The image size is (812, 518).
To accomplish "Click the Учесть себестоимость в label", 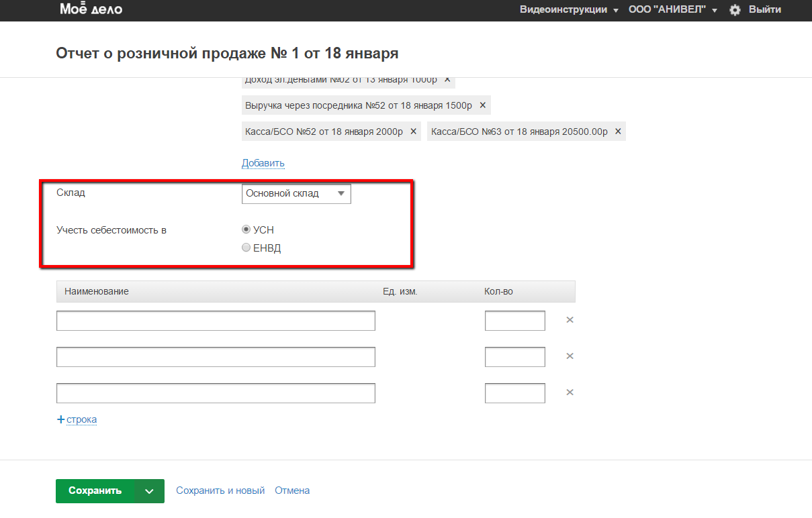I will (111, 230).
